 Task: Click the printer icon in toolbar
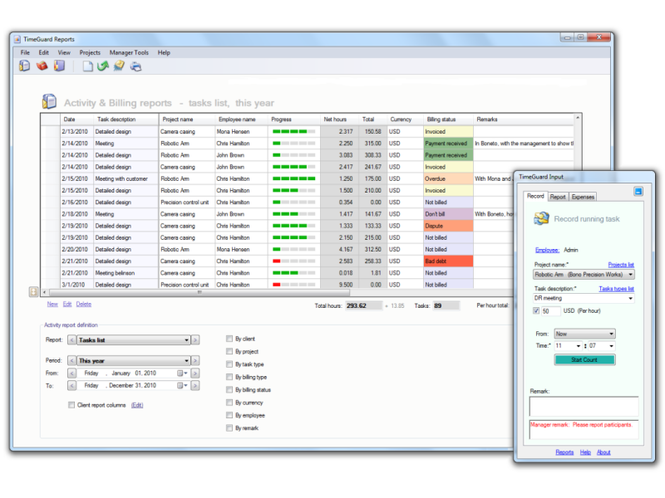point(136,67)
